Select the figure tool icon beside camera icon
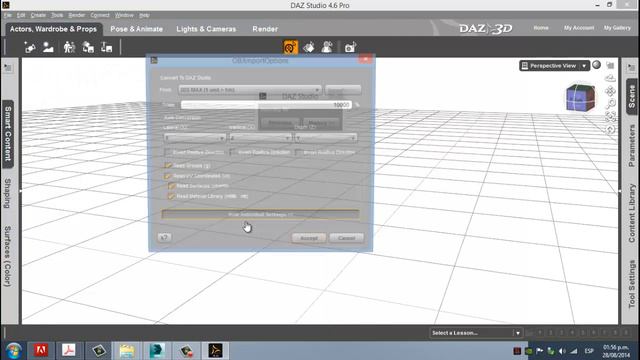 (327, 47)
